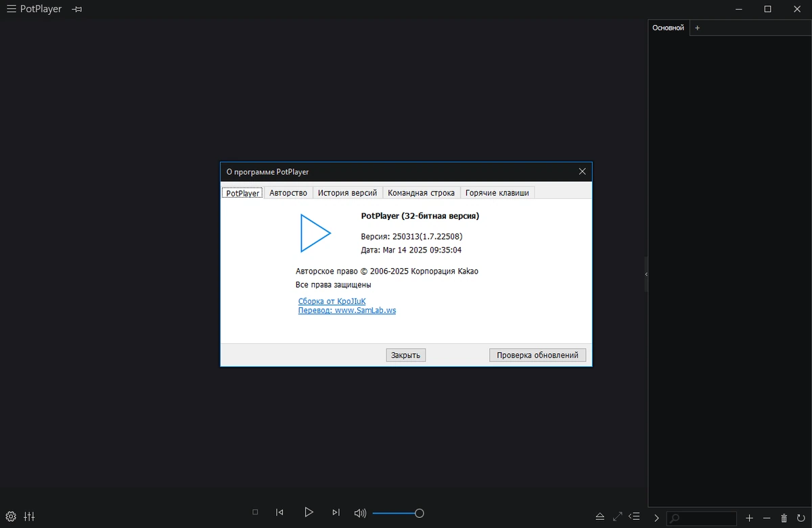This screenshot has width=812, height=528.
Task: Click the Закрыть button
Action: pyautogui.click(x=406, y=355)
